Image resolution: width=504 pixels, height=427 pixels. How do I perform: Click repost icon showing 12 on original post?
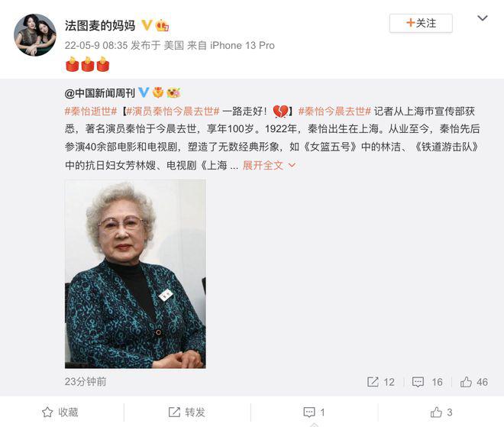point(380,382)
